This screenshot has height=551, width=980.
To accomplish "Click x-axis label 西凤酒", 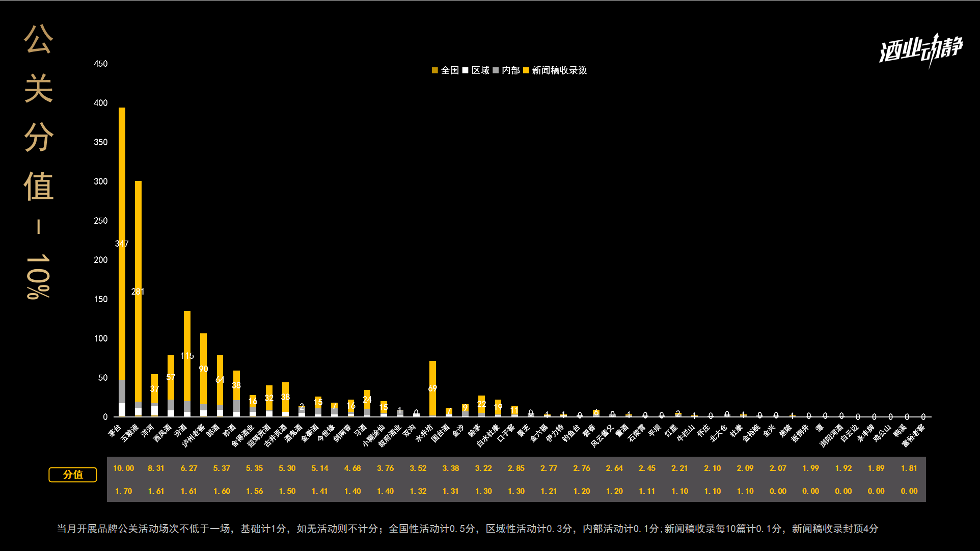I will [162, 433].
